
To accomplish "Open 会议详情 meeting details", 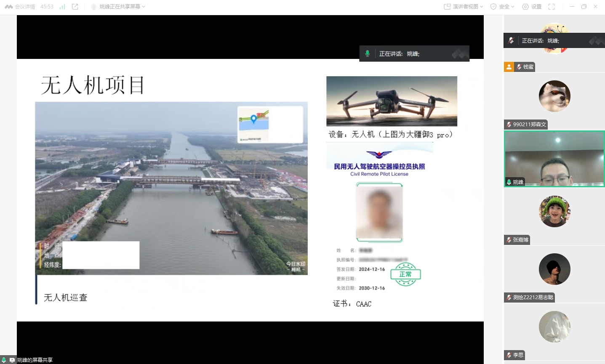I will 25,7.
